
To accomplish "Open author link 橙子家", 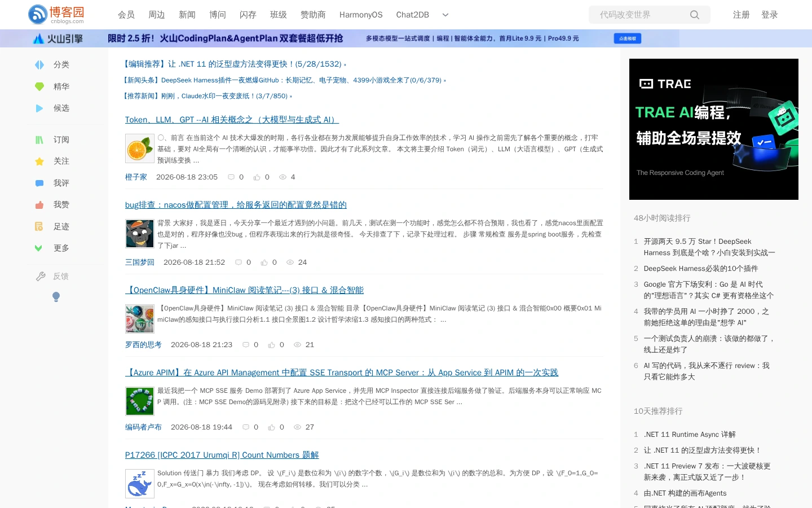I will 136,177.
